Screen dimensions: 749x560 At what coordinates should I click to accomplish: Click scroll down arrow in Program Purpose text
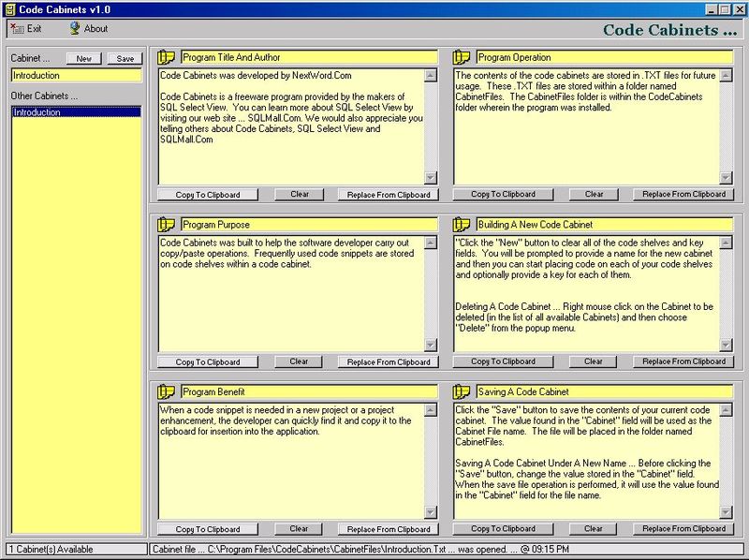pos(431,345)
